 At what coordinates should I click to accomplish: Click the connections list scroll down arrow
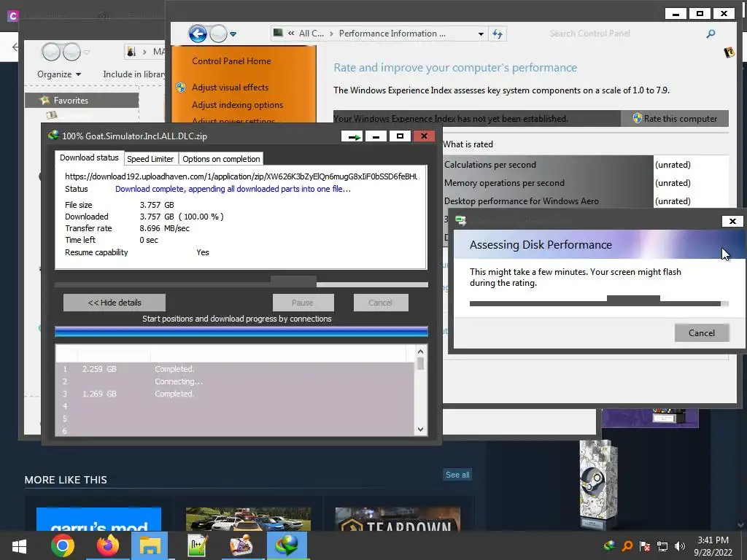420,429
